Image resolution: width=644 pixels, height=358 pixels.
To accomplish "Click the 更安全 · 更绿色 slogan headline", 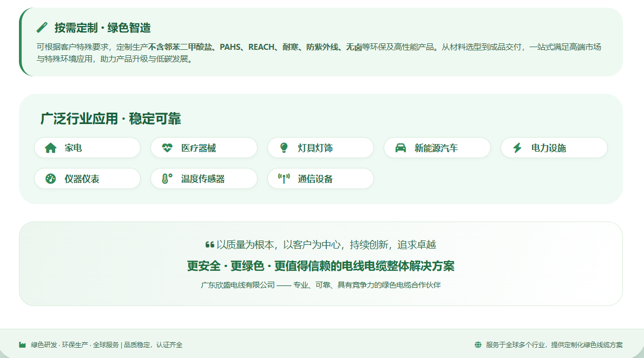I will tap(320, 266).
